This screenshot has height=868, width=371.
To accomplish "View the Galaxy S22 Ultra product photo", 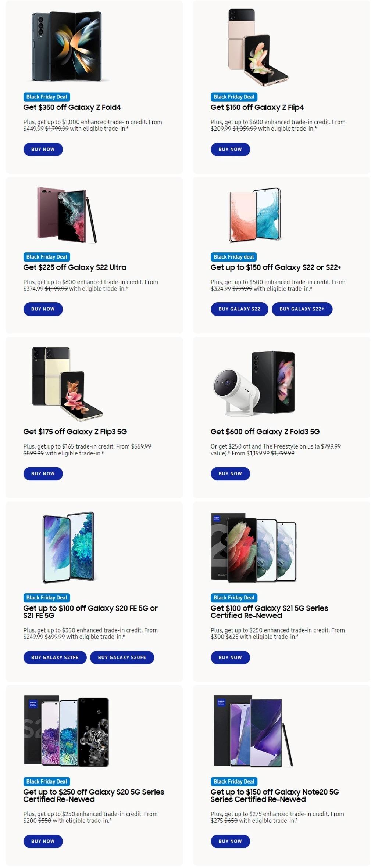I will coord(67,215).
